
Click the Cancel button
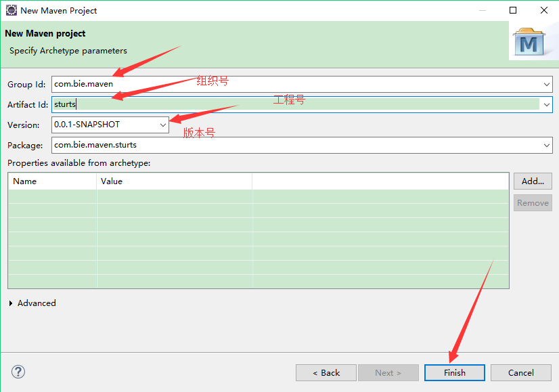point(521,373)
